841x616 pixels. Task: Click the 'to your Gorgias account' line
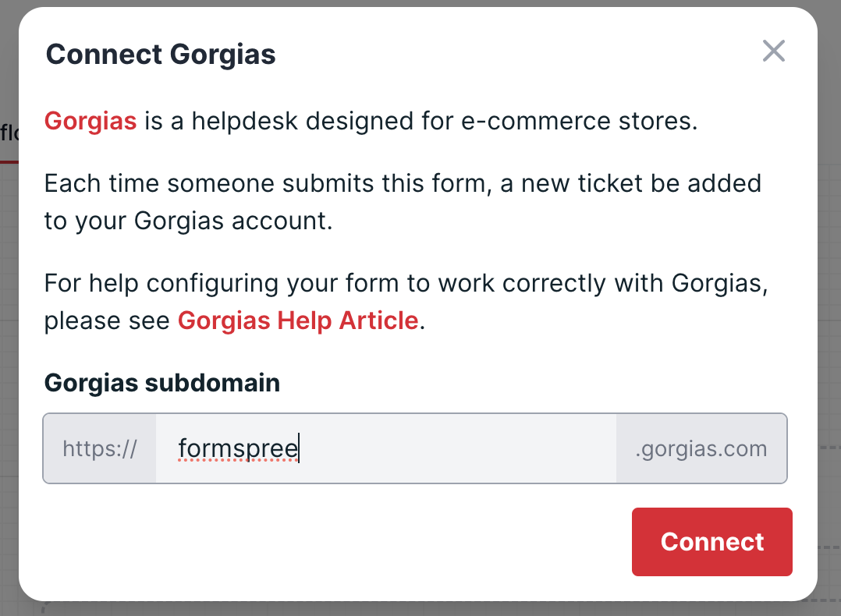point(188,221)
